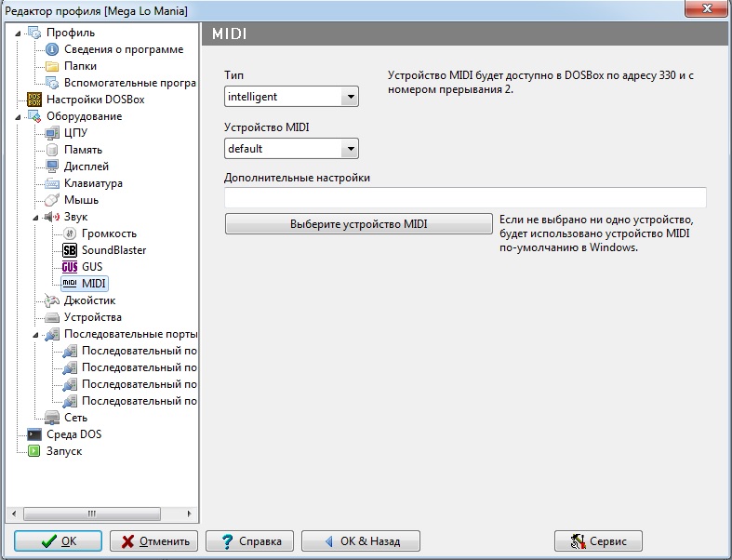
Task: Click the icon beside Вспомогательные програ
Action: (52, 83)
